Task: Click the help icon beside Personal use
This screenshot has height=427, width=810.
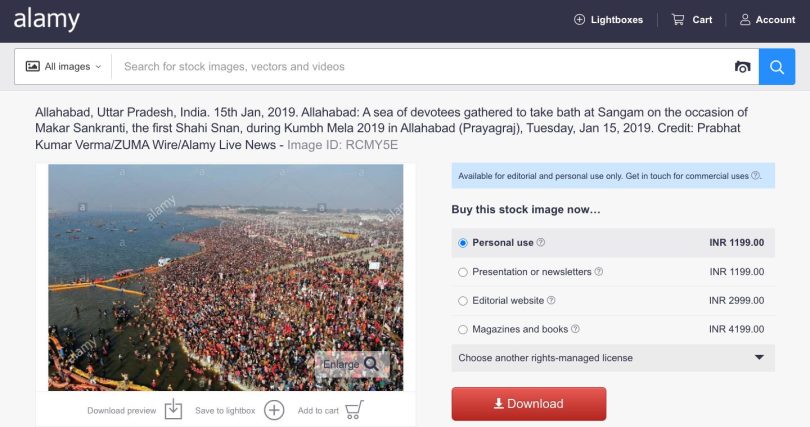Action: (541, 243)
